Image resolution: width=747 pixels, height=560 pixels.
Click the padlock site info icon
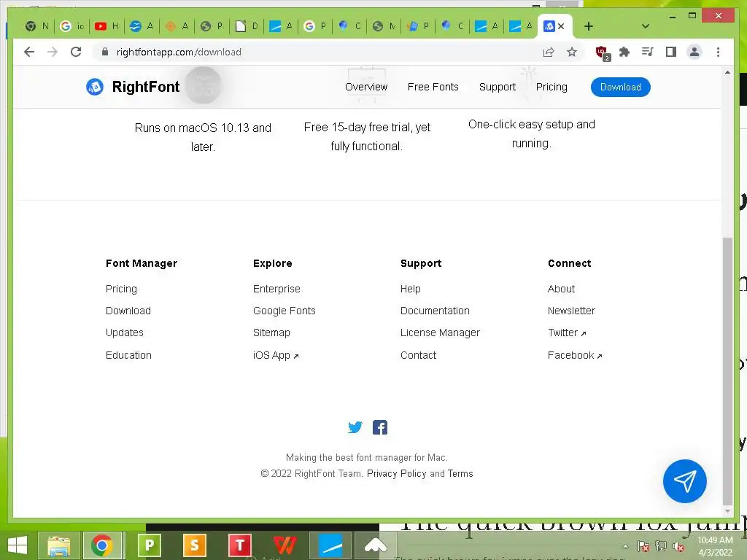105,52
